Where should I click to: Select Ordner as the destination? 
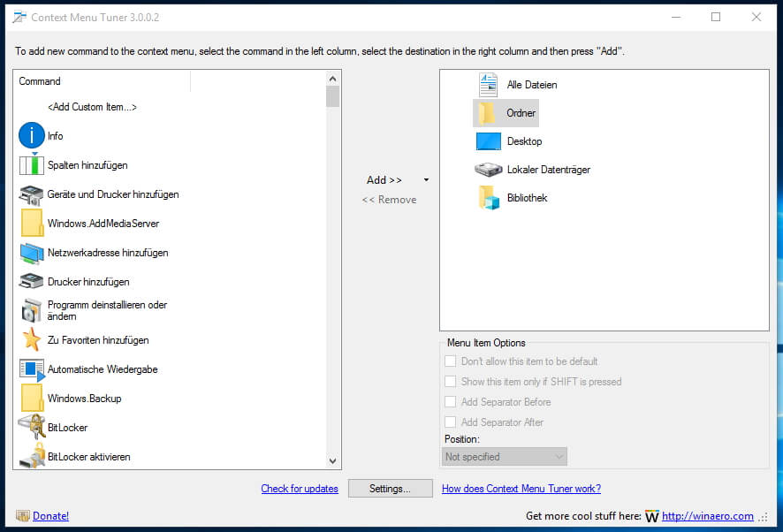tap(505, 113)
